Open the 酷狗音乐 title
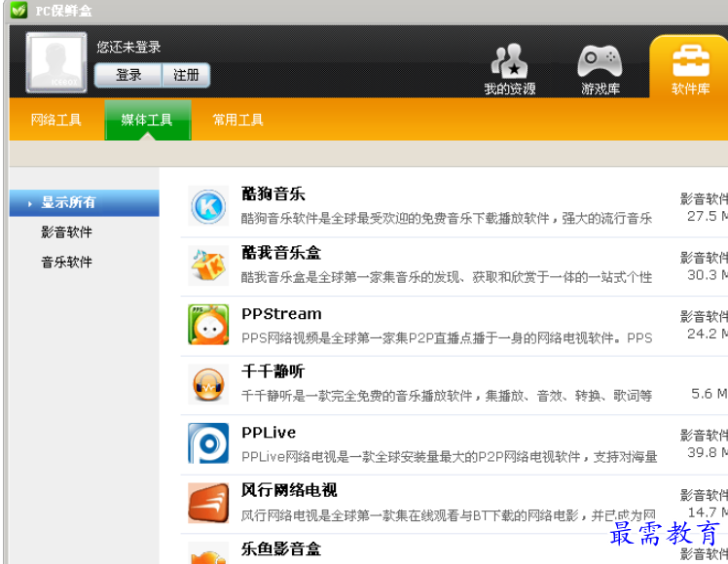 pos(273,194)
